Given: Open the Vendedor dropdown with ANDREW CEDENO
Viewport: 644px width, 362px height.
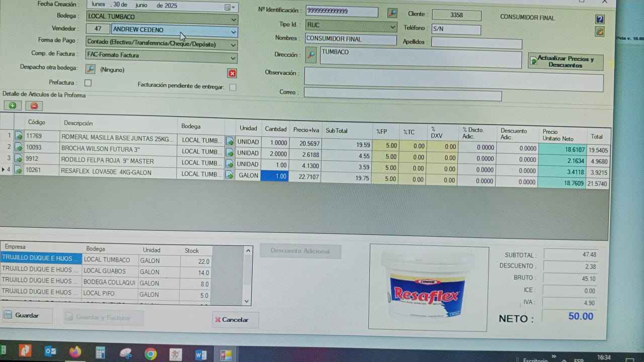Looking at the screenshot, I should coord(233,32).
